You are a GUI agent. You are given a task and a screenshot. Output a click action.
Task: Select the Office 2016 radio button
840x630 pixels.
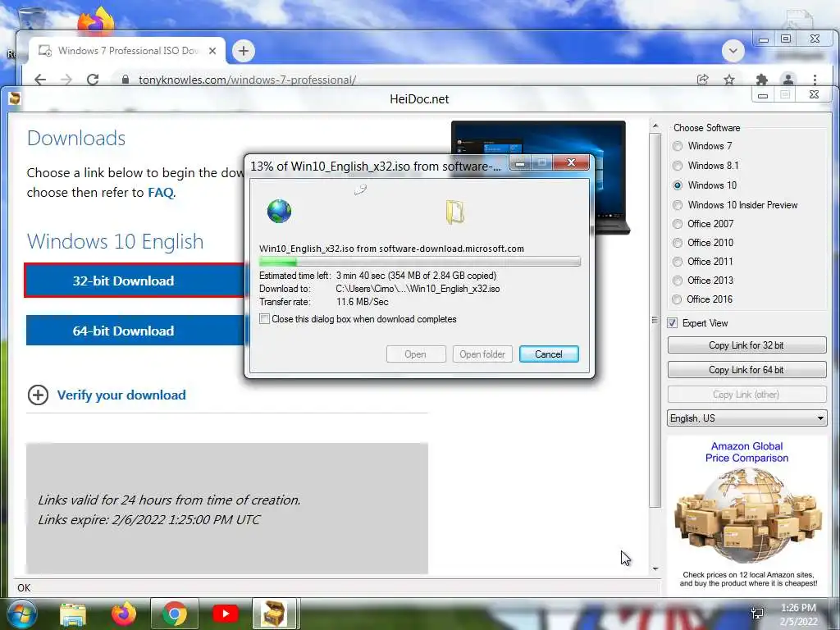pos(677,299)
